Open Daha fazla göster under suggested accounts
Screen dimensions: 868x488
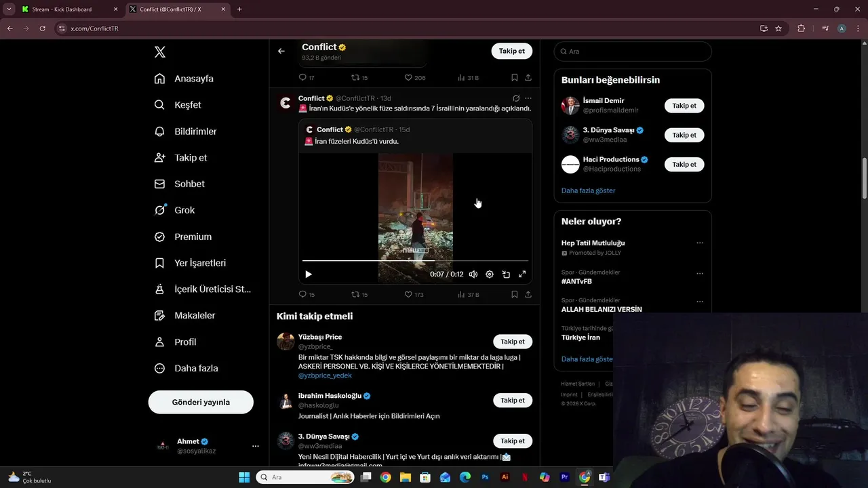click(x=588, y=190)
